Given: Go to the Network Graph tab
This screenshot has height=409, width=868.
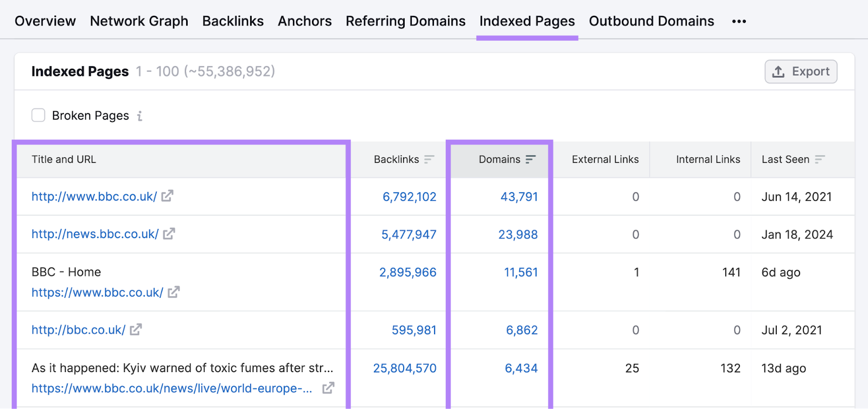Looking at the screenshot, I should click(139, 21).
